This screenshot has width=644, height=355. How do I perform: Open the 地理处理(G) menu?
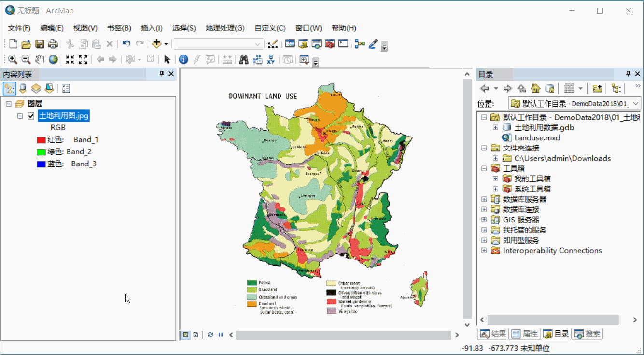(225, 28)
